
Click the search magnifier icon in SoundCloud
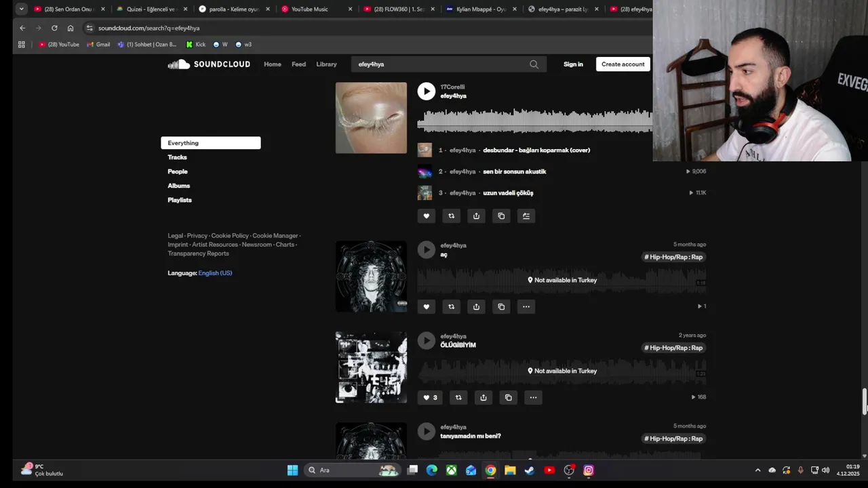point(534,64)
